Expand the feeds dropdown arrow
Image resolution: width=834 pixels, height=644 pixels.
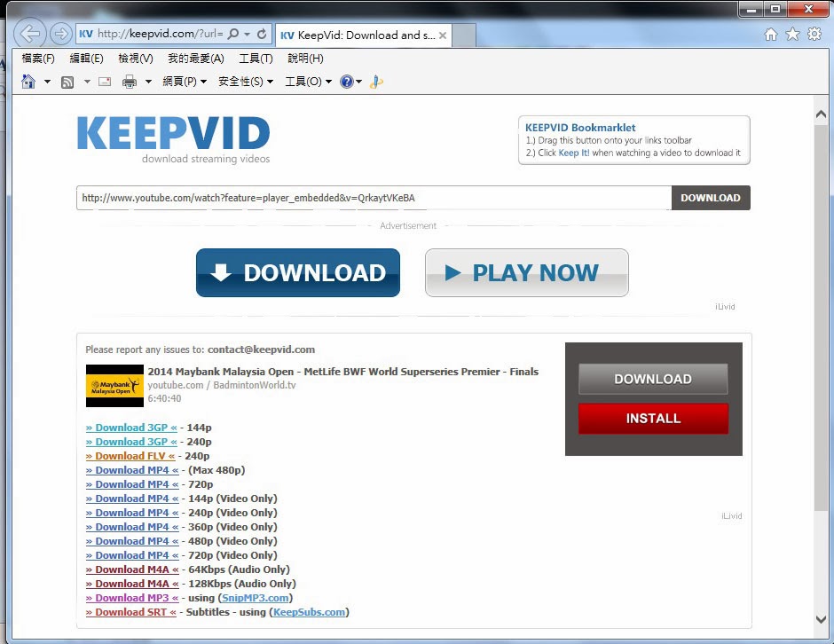pyautogui.click(x=87, y=82)
